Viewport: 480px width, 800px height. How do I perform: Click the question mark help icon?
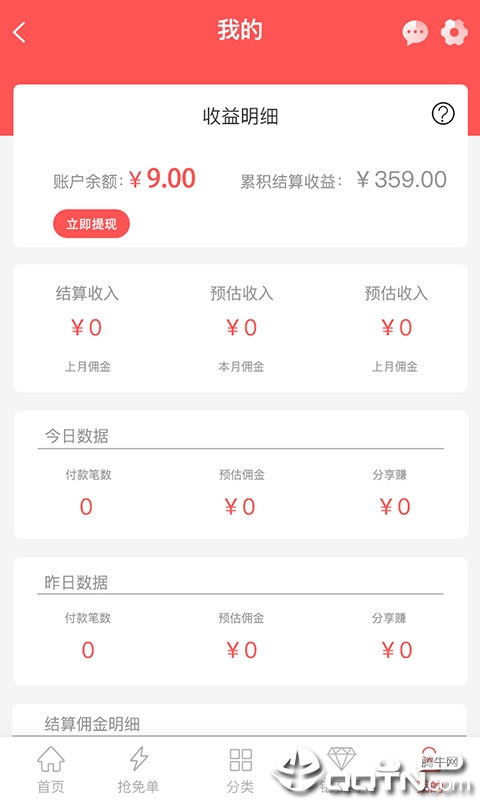[443, 113]
